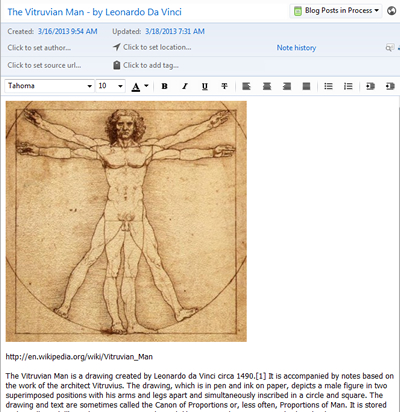Screen dimensions: 400x412
Task: Increase indent with the left indent icon
Action: (370, 86)
